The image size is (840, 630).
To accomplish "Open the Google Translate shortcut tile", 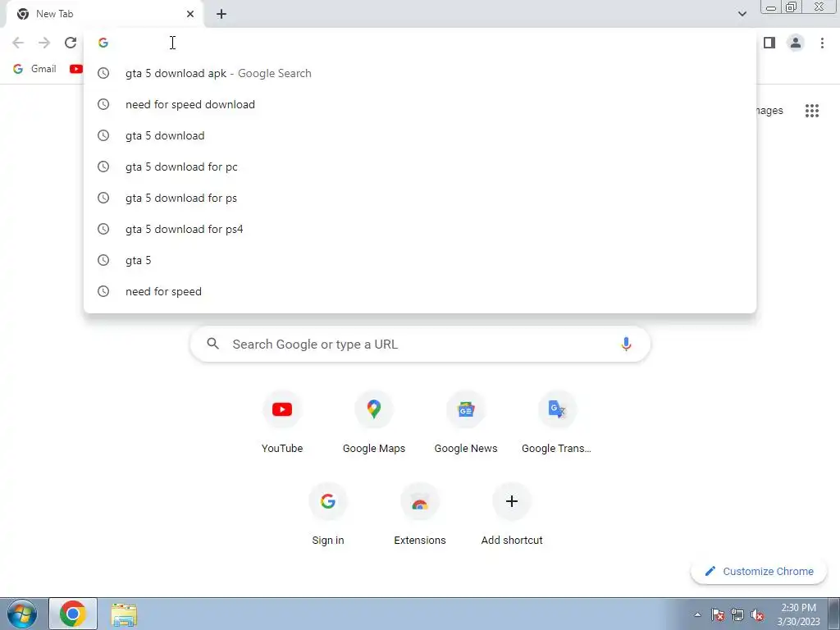I will click(x=557, y=422).
